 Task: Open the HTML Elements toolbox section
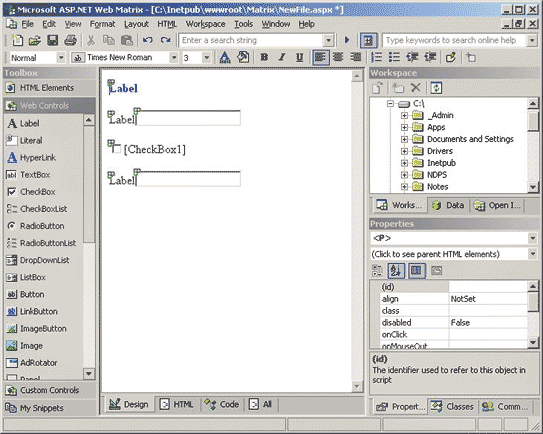pos(49,88)
